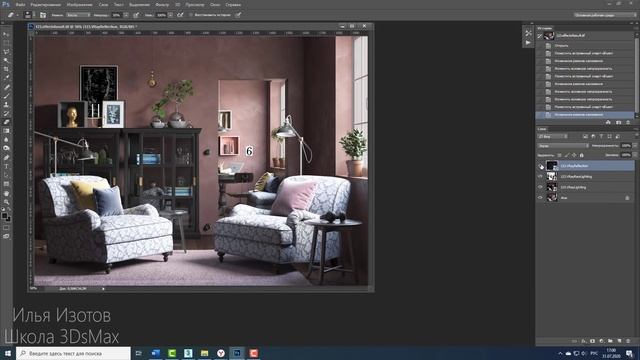Image resolution: width=640 pixels, height=360 pixels.
Task: Create new snapshot in History panel
Action: pyautogui.click(x=618, y=122)
